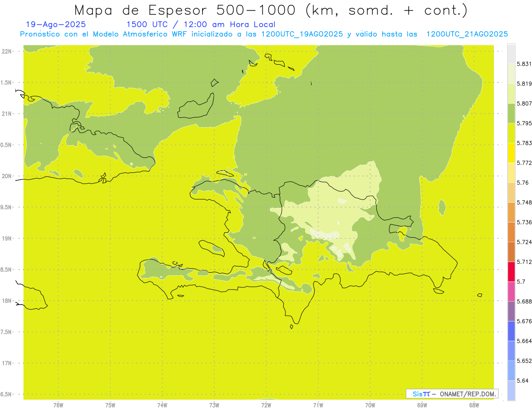
Task: Select the date text '19-Ago-2025'
Action: (x=56, y=24)
